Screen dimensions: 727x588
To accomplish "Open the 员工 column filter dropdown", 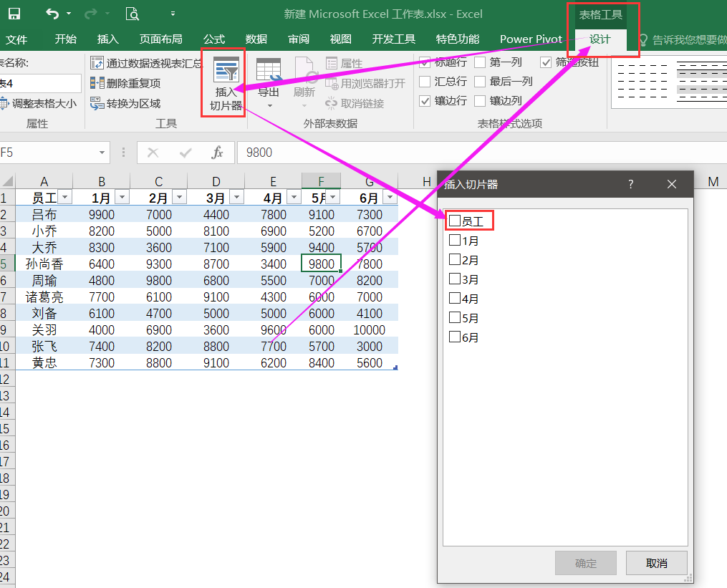I will tap(65, 197).
